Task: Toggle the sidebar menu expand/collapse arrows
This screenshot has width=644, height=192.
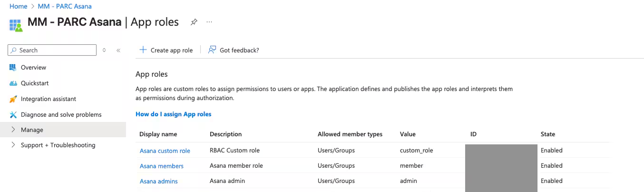Action: click(x=104, y=51)
